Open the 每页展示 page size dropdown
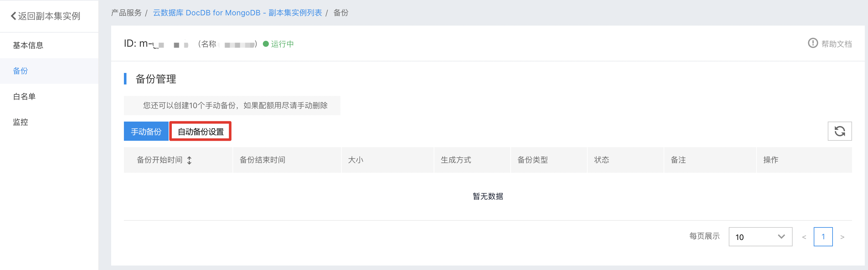868x270 pixels. click(760, 237)
